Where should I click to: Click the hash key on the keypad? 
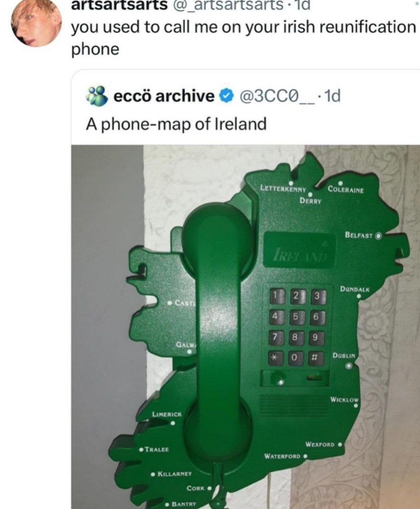click(314, 358)
